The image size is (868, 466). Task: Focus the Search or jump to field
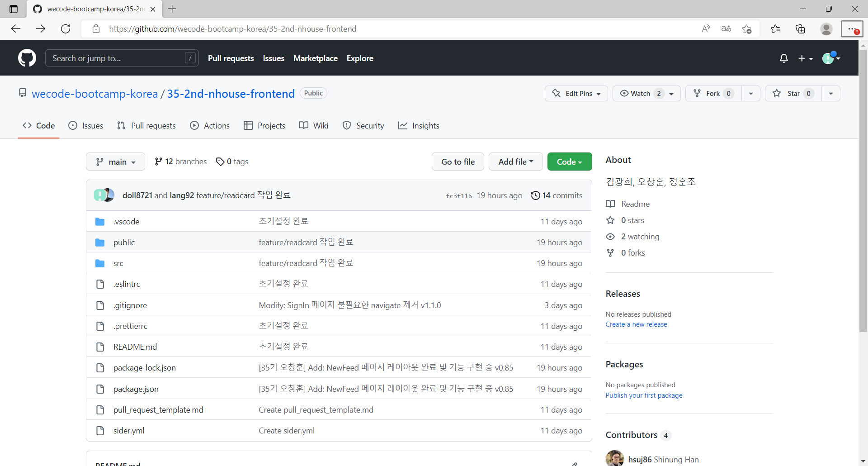coord(121,58)
